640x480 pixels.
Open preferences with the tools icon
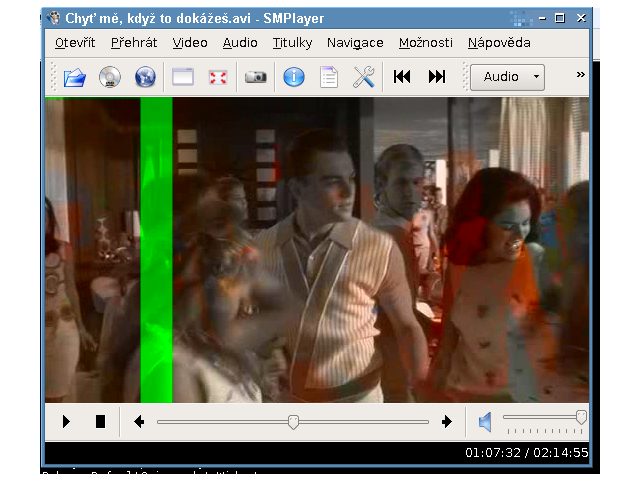point(364,77)
